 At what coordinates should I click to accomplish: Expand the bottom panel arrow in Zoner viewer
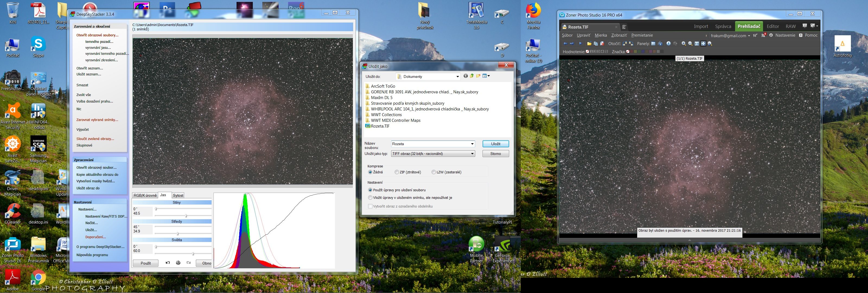[x=690, y=240]
